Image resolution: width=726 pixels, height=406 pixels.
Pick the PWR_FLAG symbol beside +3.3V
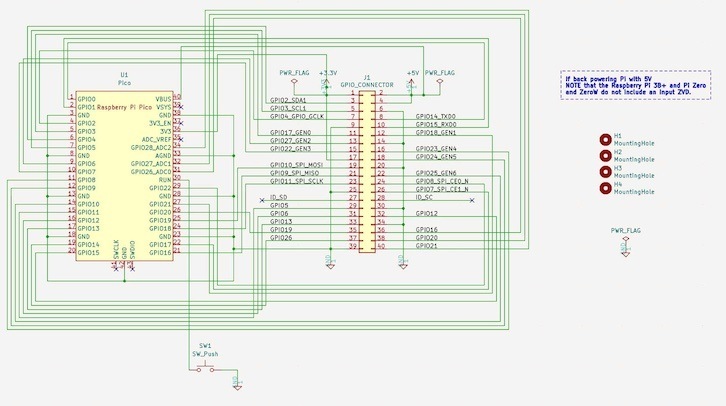[294, 82]
